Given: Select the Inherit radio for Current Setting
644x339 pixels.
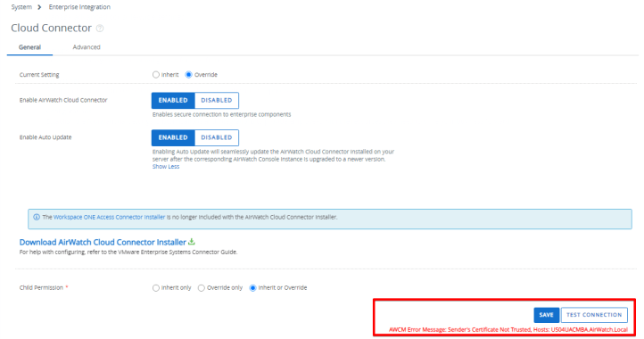Looking at the screenshot, I should [156, 74].
